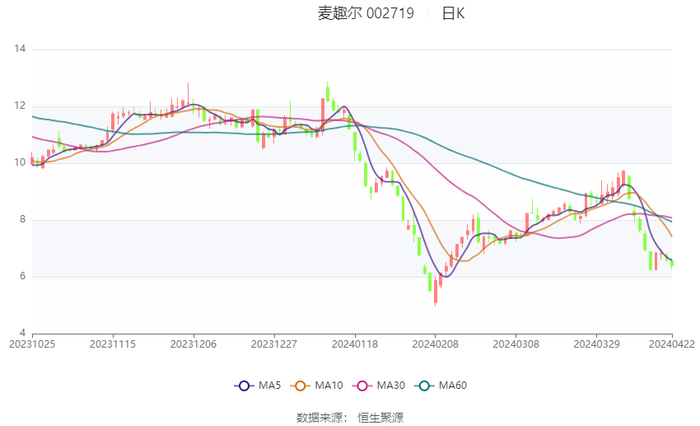Click the 4 value on the y-axis

(23, 333)
